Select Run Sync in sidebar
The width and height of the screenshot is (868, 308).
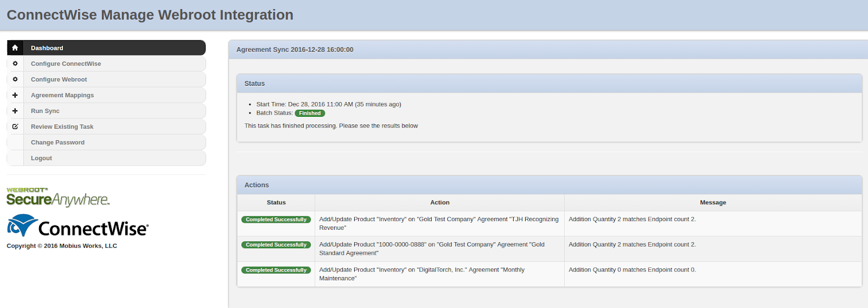tap(106, 111)
